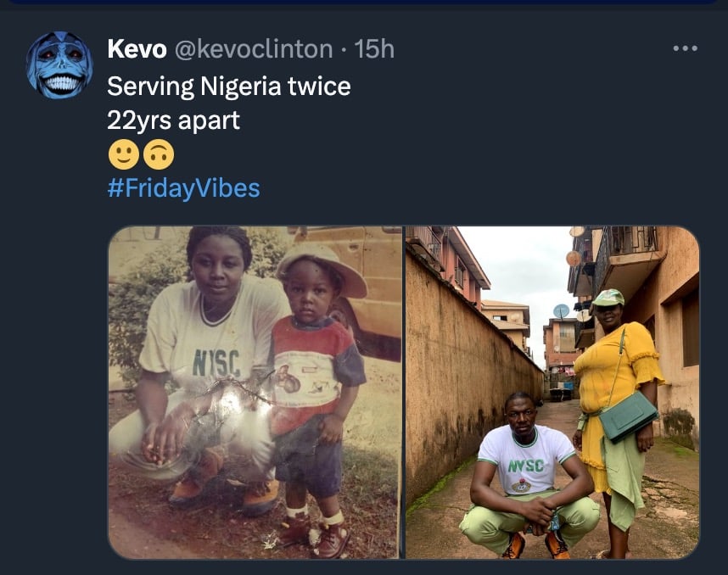The image size is (728, 575).
Task: Click the slightly smiling face emoji
Action: tap(123, 154)
